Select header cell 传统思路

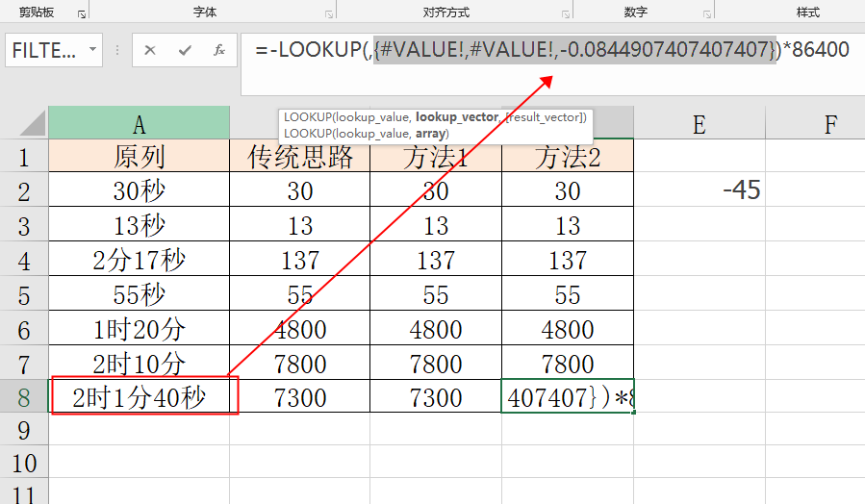pos(299,156)
